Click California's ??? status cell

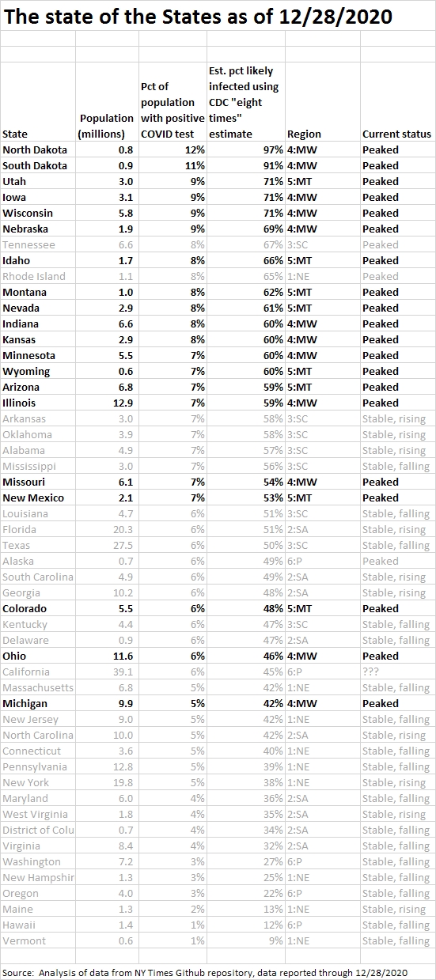373,672
